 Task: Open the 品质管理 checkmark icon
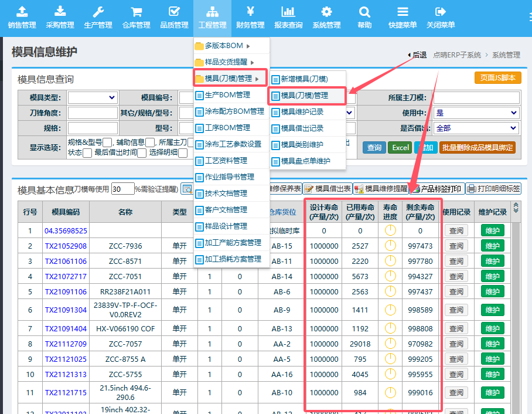174,12
